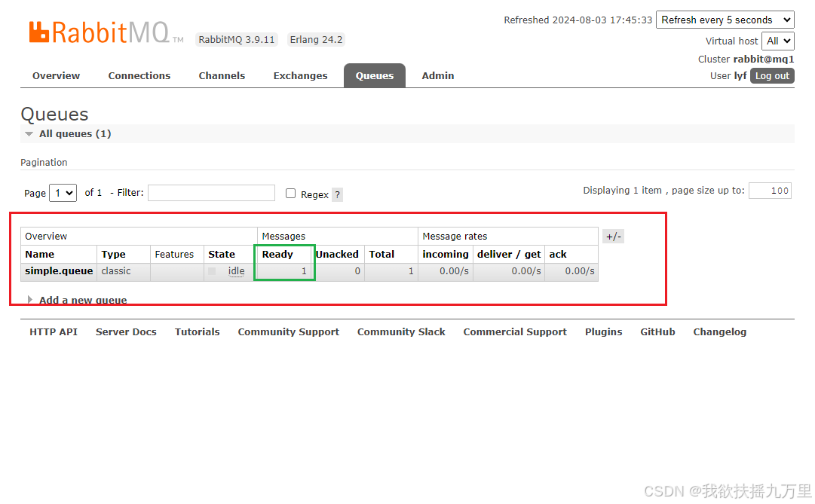
Task: Click the Cluster rabbit@mq1 text
Action: [x=746, y=60]
